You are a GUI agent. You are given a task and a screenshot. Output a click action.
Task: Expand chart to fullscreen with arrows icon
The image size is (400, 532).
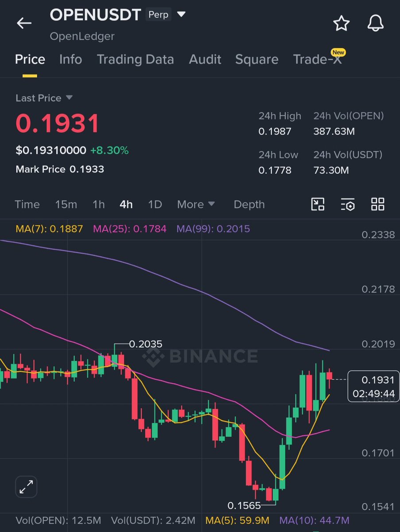(27, 488)
